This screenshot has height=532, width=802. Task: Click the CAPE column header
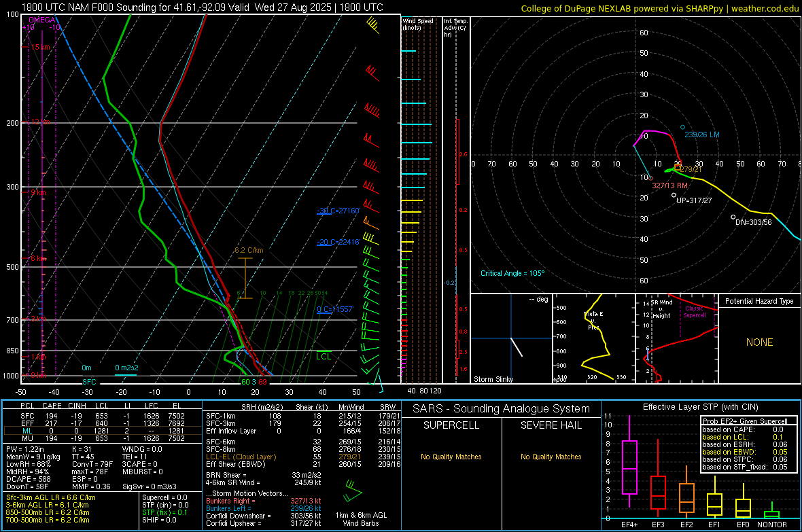[x=52, y=406]
